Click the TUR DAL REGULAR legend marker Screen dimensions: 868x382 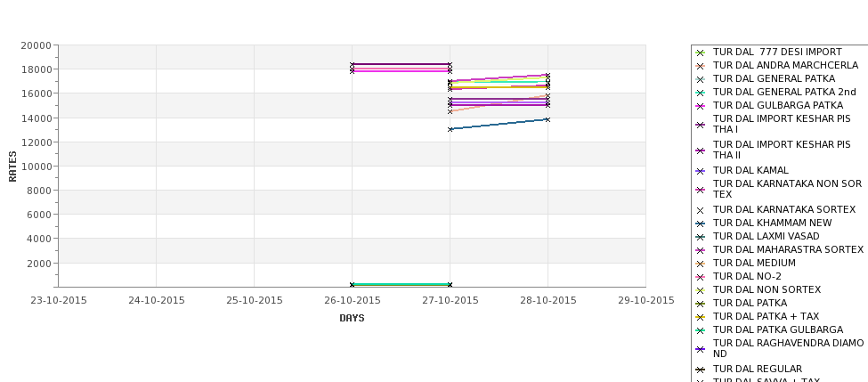[700, 370]
